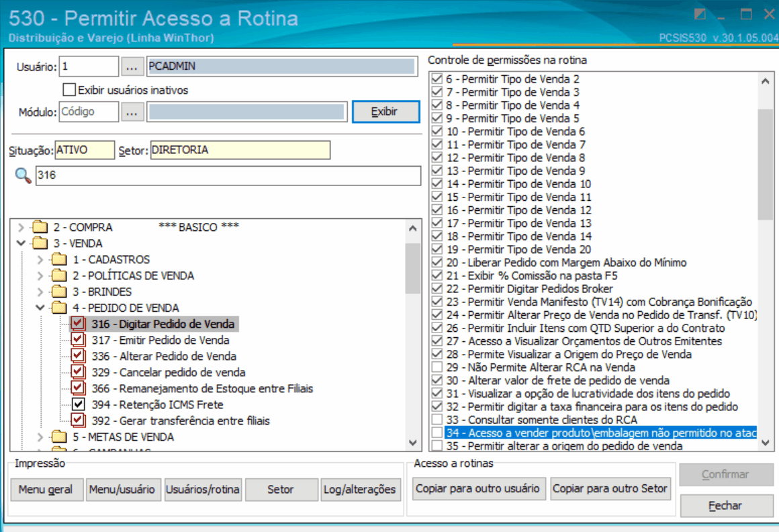779x532 pixels.
Task: Click routine tree scroll down arrow
Action: tap(413, 442)
